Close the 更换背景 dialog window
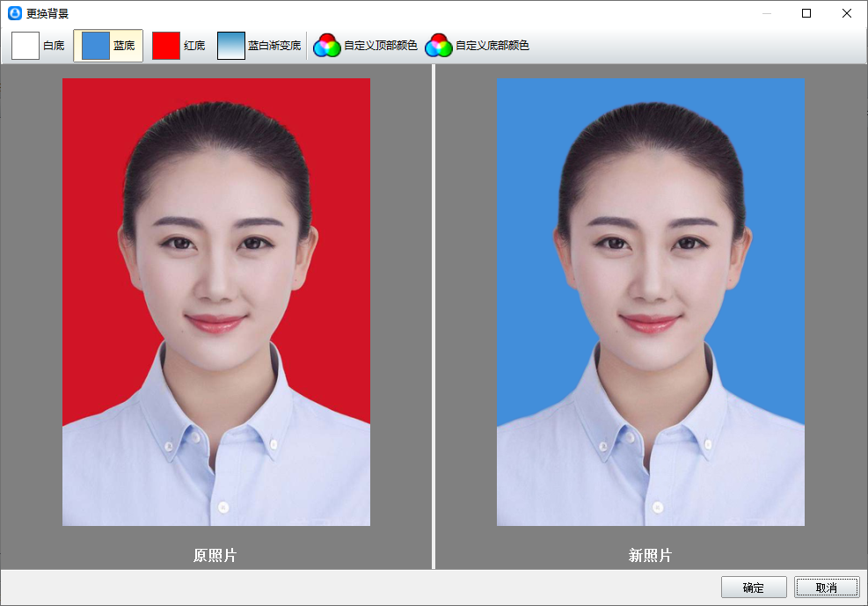The image size is (868, 606). pos(846,13)
